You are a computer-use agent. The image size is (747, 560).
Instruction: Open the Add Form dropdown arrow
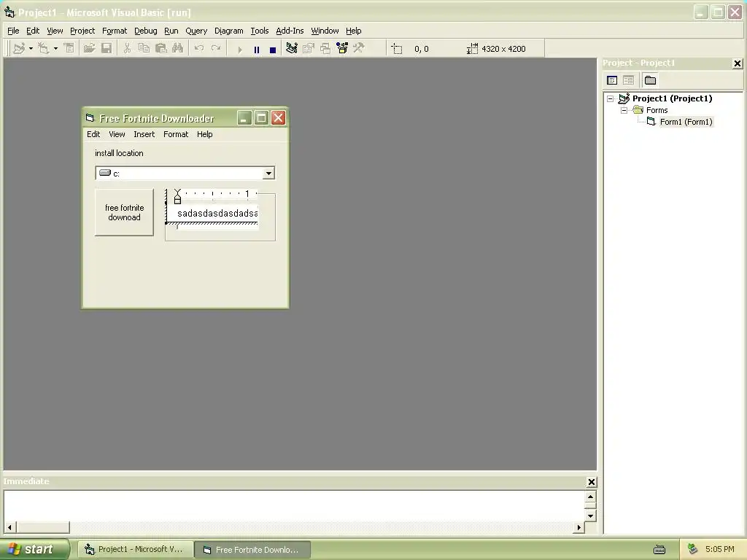tap(55, 49)
